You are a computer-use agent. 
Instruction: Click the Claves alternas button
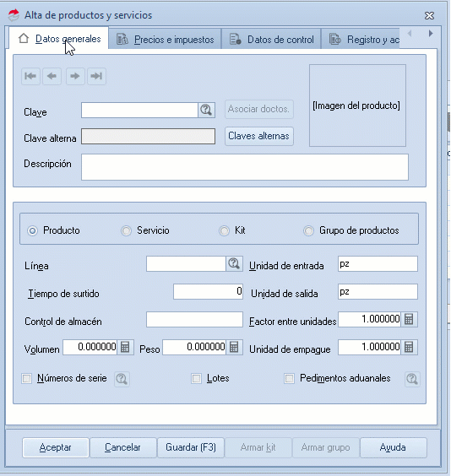click(x=259, y=136)
